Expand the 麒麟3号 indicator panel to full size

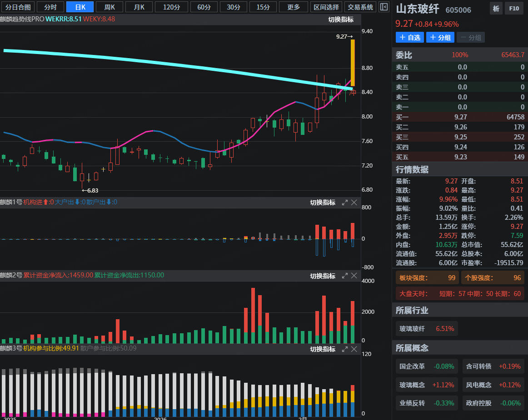point(345,349)
